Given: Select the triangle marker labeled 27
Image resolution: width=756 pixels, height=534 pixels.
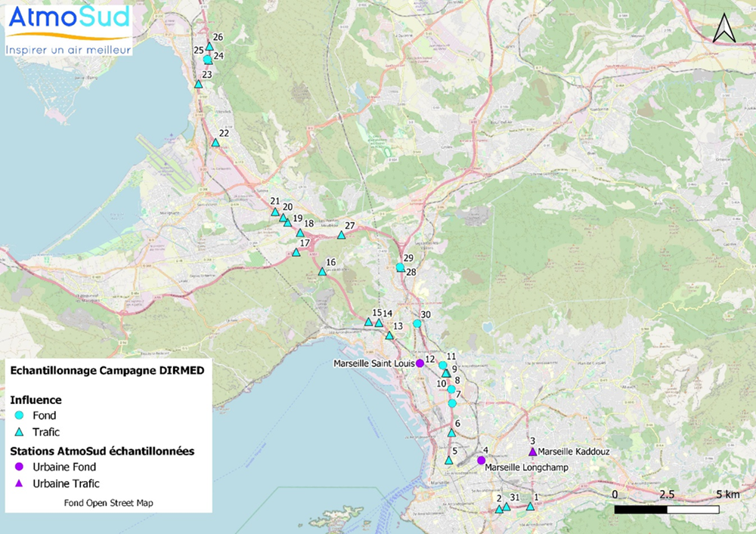Looking at the screenshot, I should point(342,235).
